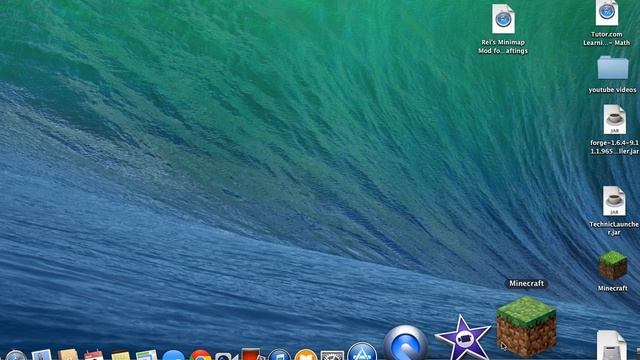This screenshot has width=640, height=360.
Task: Select the forge-1.6.4 installer jar file
Action: (614, 120)
